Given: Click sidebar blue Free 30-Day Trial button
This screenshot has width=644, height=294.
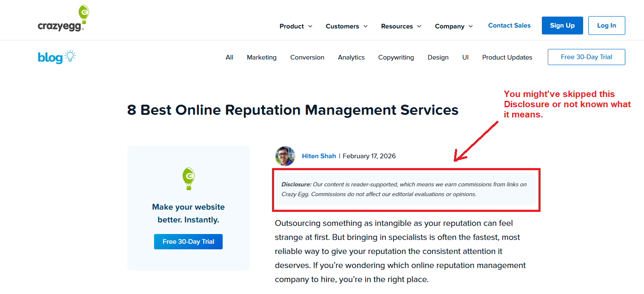Looking at the screenshot, I should coord(188,242).
